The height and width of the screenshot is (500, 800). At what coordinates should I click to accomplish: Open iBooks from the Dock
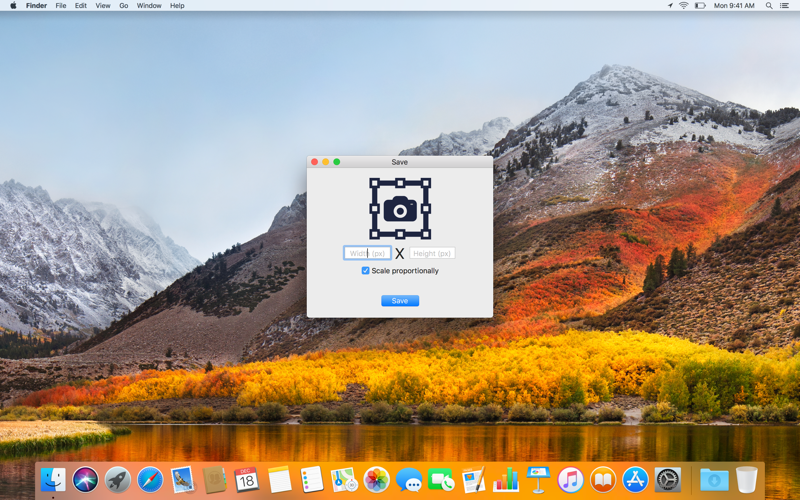(603, 480)
